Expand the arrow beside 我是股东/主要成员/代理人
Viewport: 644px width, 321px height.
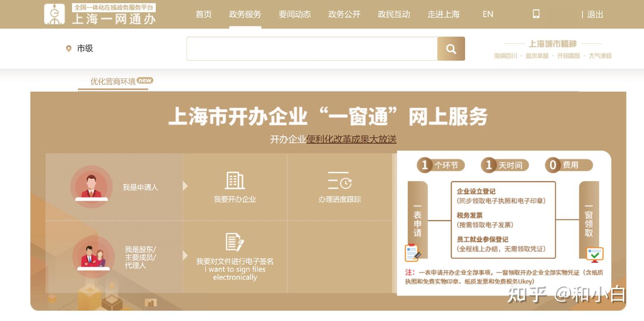click(x=186, y=255)
